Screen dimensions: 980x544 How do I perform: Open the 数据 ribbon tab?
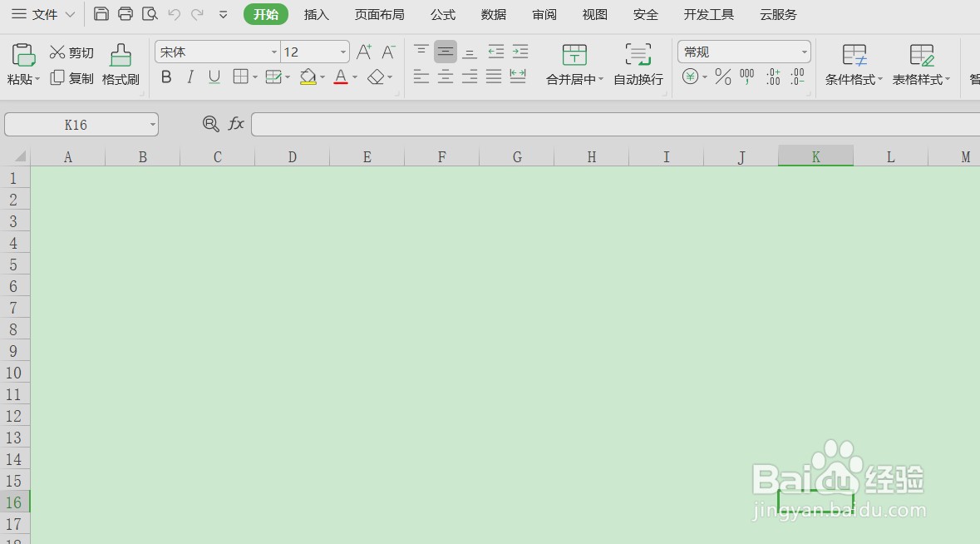493,14
